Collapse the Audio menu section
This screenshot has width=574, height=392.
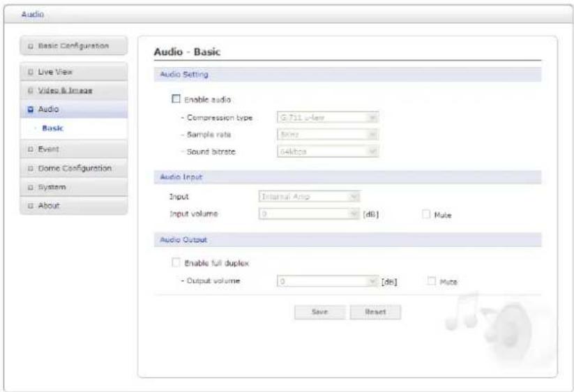coord(73,109)
